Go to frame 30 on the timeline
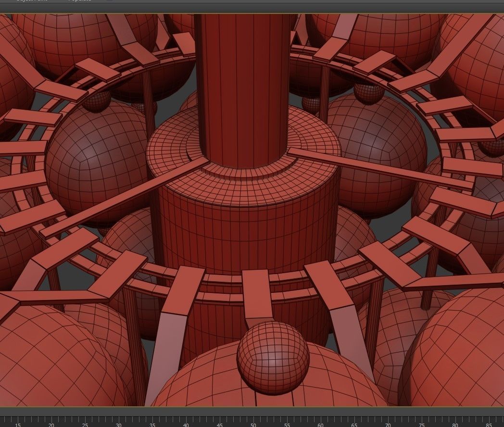Image resolution: width=504 pixels, height=427 pixels. (119, 425)
